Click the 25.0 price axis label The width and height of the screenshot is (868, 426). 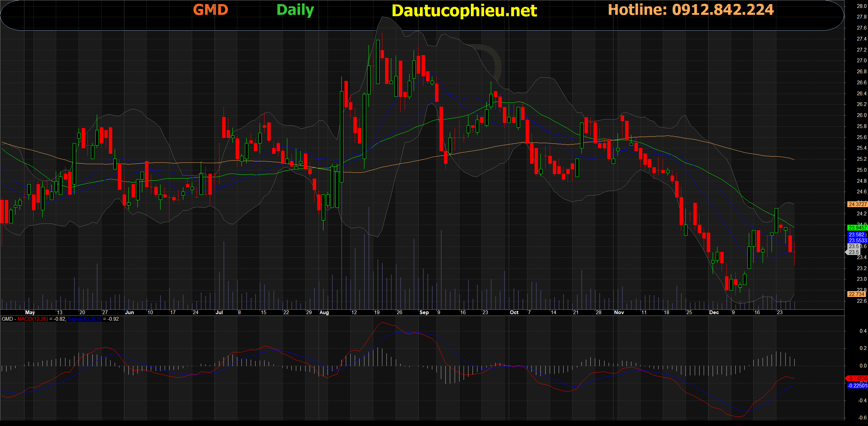pyautogui.click(x=861, y=170)
